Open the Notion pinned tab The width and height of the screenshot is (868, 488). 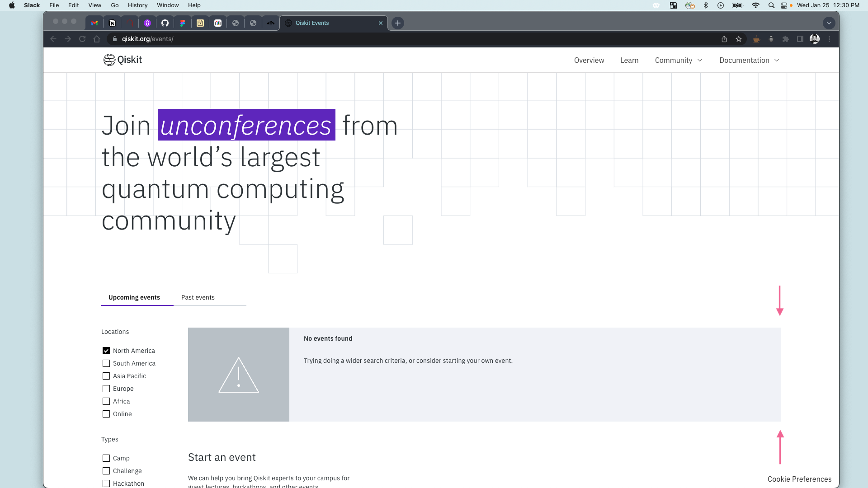pyautogui.click(x=112, y=23)
